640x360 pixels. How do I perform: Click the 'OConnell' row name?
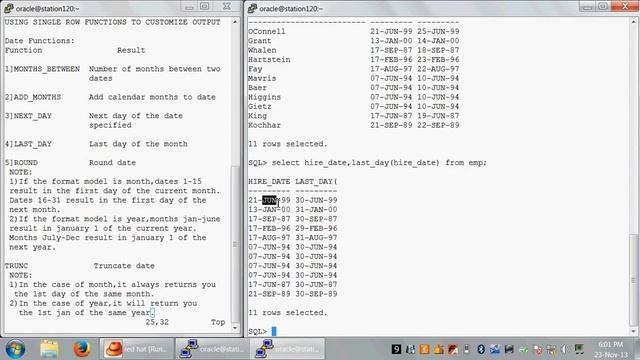(267, 31)
